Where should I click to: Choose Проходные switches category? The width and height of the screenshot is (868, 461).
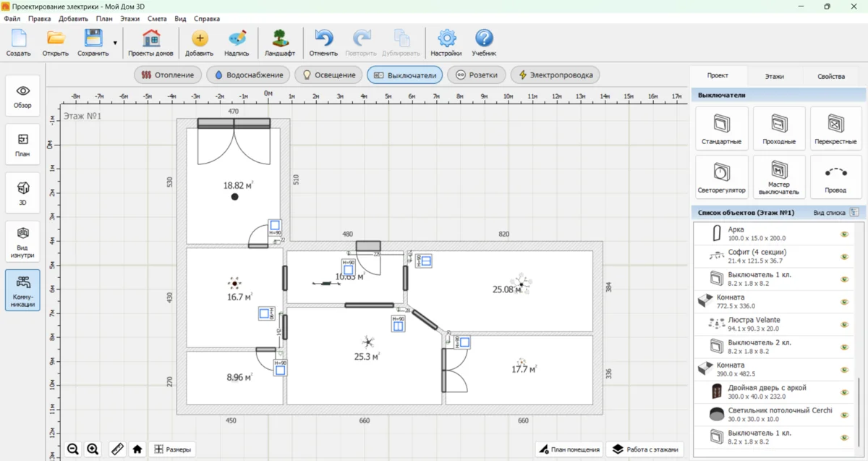pos(779,128)
